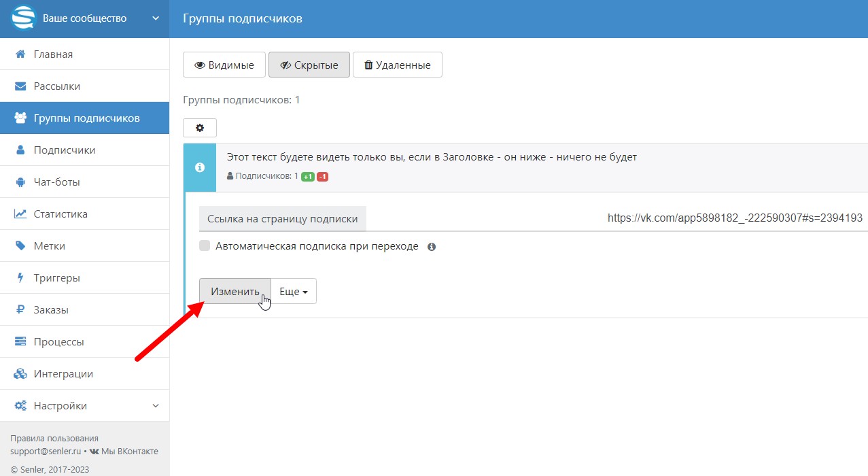This screenshot has height=476, width=868.
Task: Open Статистика via the chart icon
Action: pyautogui.click(x=20, y=214)
